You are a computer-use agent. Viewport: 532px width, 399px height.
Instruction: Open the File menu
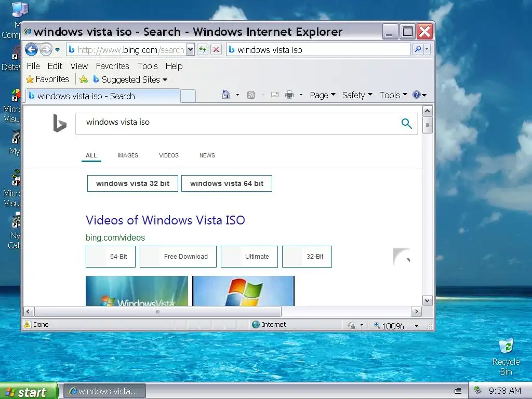click(x=33, y=66)
